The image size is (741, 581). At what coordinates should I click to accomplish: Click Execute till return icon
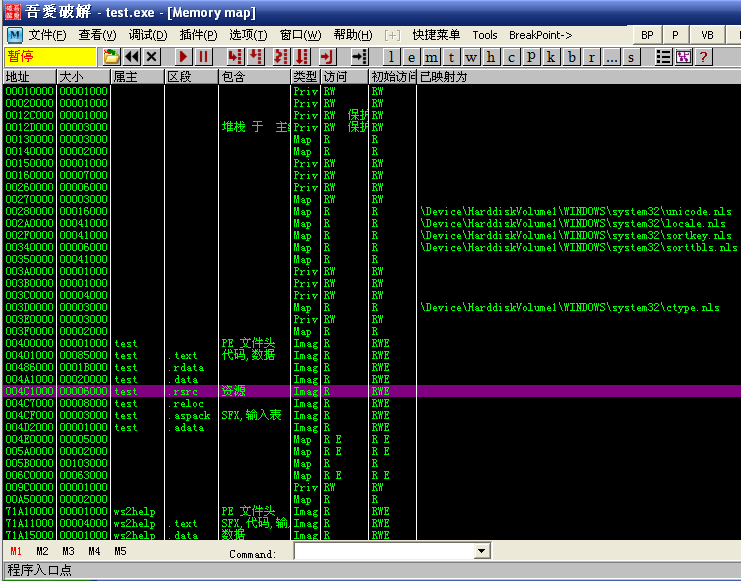pyautogui.click(x=327, y=57)
